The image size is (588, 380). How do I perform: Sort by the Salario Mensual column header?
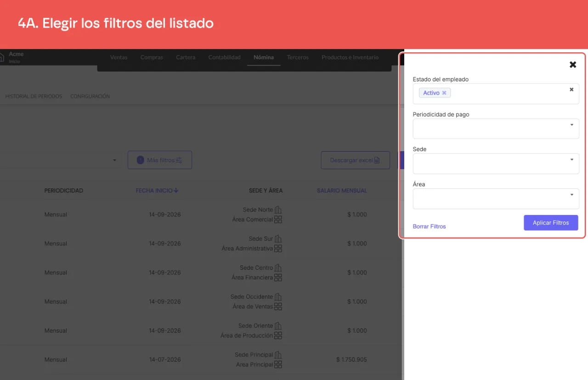click(342, 191)
